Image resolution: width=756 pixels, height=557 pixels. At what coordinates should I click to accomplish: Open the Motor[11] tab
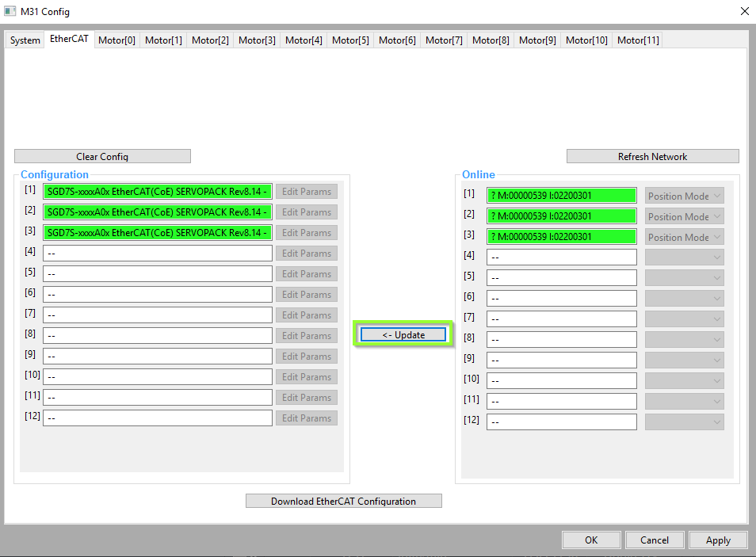point(639,40)
